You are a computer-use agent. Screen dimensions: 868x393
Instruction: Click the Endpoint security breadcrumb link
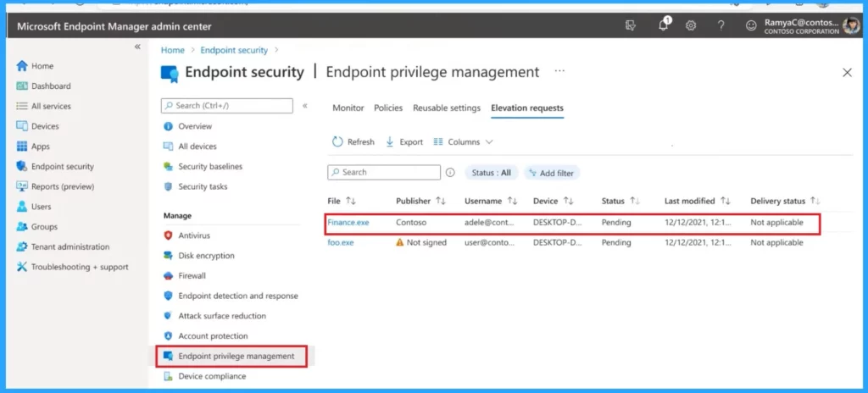point(234,50)
